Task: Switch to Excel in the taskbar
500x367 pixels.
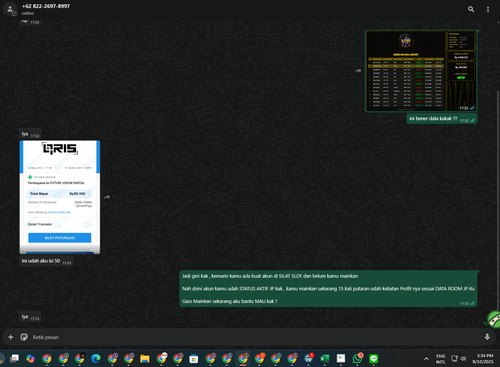Action: pos(324,358)
